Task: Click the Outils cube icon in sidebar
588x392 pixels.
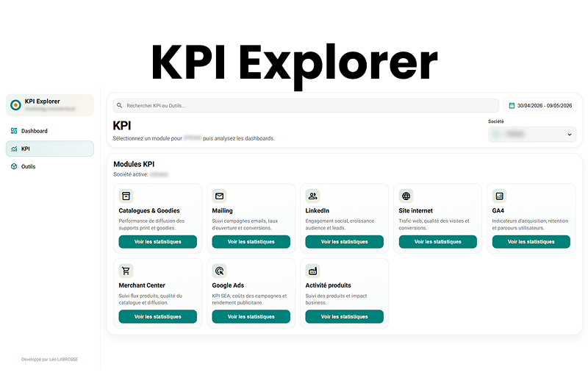Action: (14, 166)
